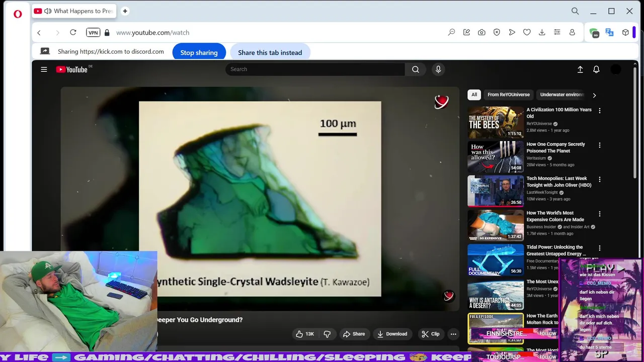This screenshot has width=644, height=362.
Task: Open YouTube notifications bell
Action: click(x=596, y=69)
